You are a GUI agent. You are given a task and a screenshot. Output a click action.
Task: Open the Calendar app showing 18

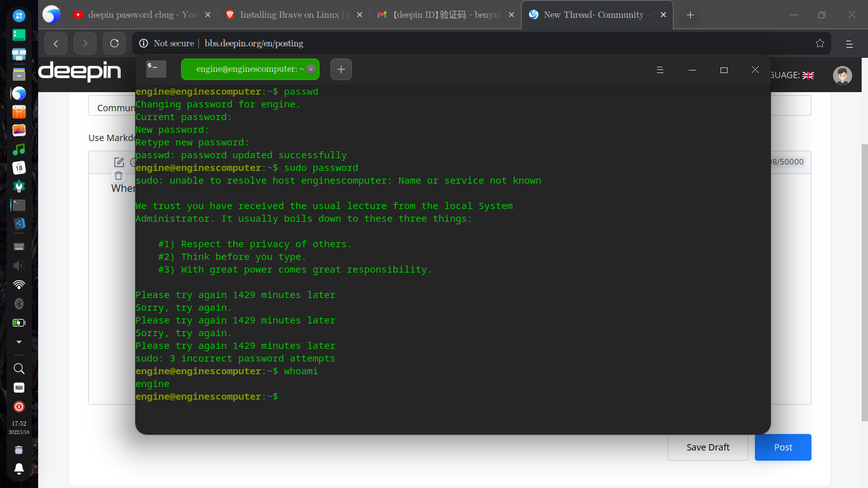19,168
